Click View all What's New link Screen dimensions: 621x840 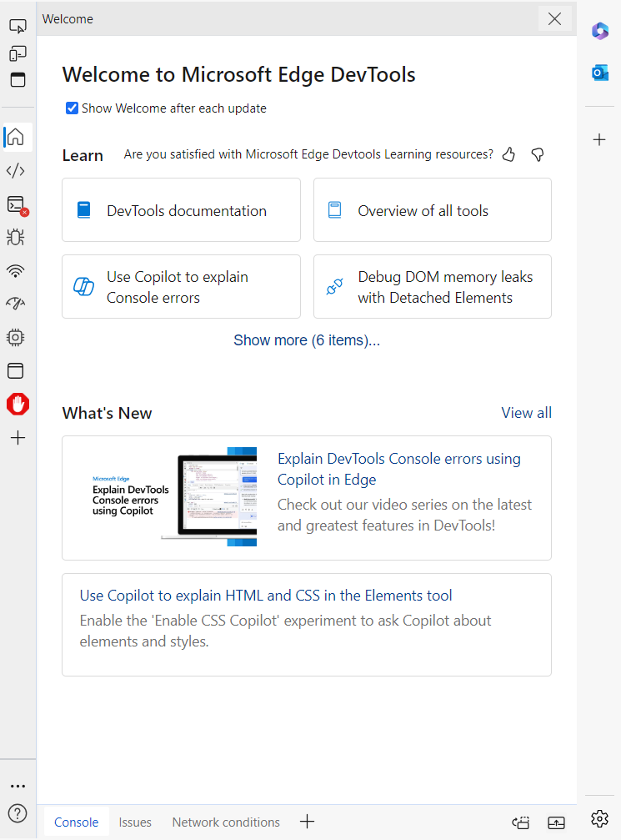pos(526,413)
